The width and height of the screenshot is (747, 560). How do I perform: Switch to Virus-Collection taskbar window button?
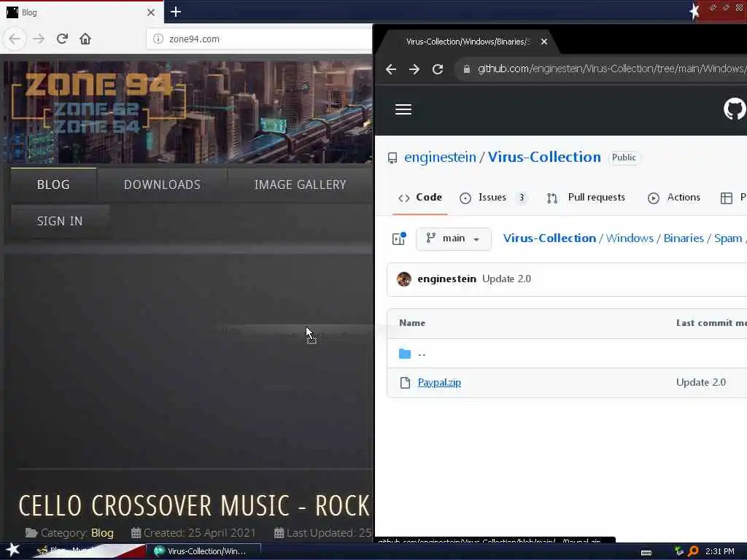203,551
